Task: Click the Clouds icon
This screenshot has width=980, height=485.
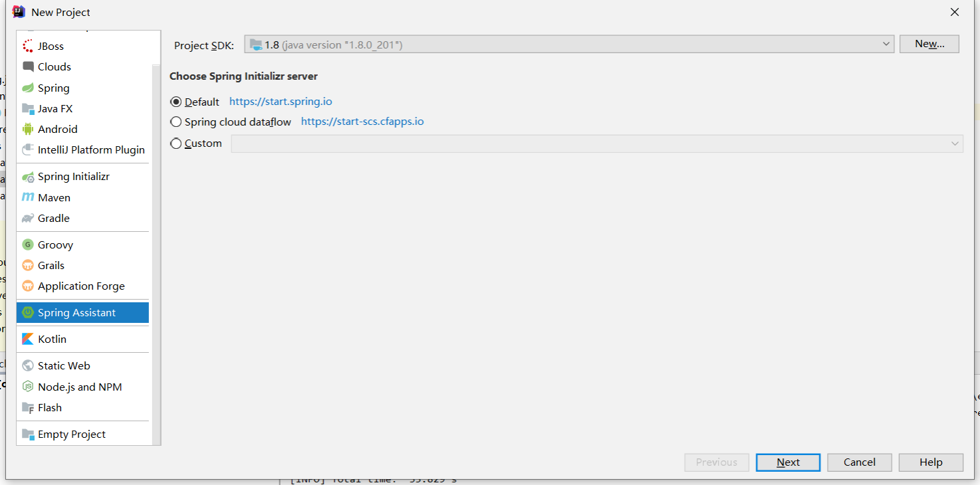Action: coord(28,67)
